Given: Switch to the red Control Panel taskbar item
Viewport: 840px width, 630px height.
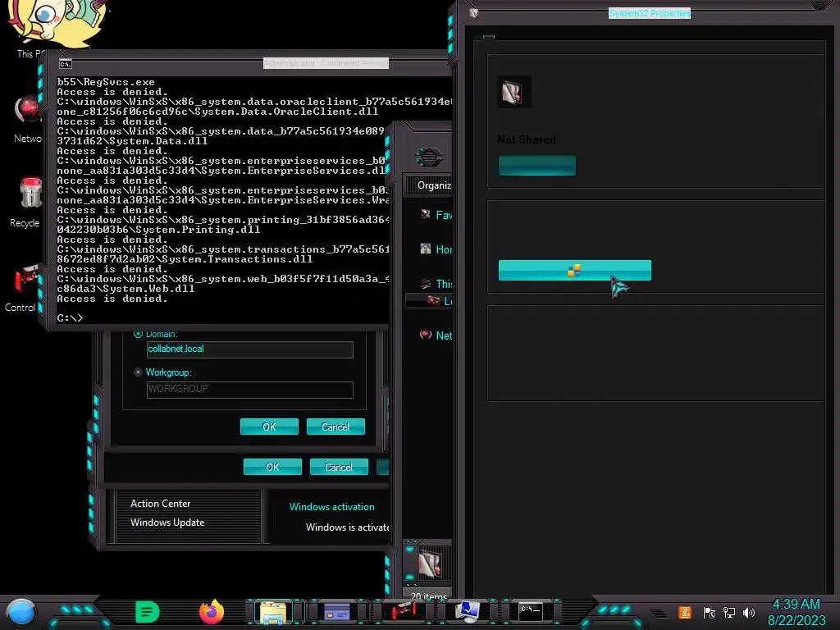Looking at the screenshot, I should pos(404,610).
